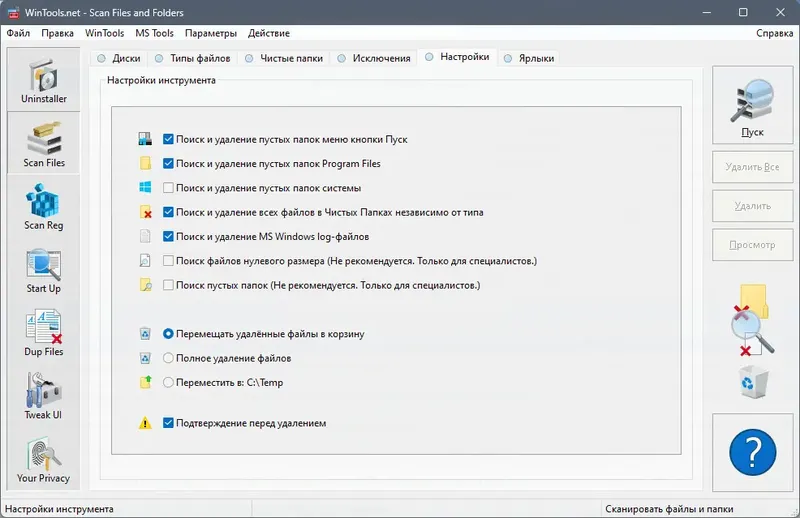
Task: Click the folder with red X icon
Action: (x=145, y=212)
